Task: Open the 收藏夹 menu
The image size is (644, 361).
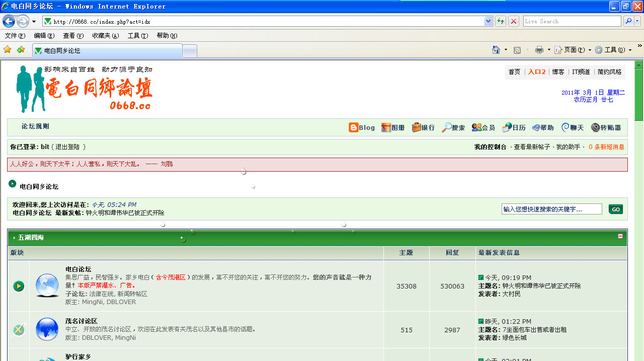Action: pyautogui.click(x=105, y=36)
